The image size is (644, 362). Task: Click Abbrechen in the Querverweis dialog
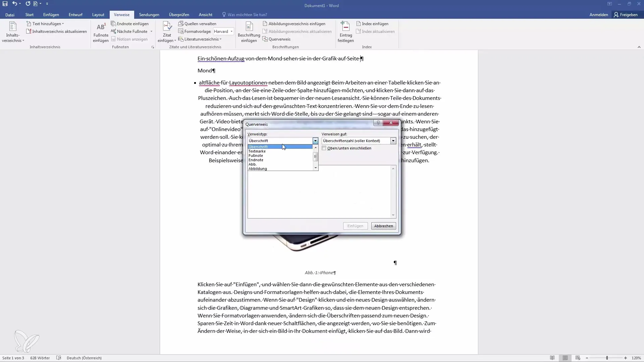click(383, 226)
